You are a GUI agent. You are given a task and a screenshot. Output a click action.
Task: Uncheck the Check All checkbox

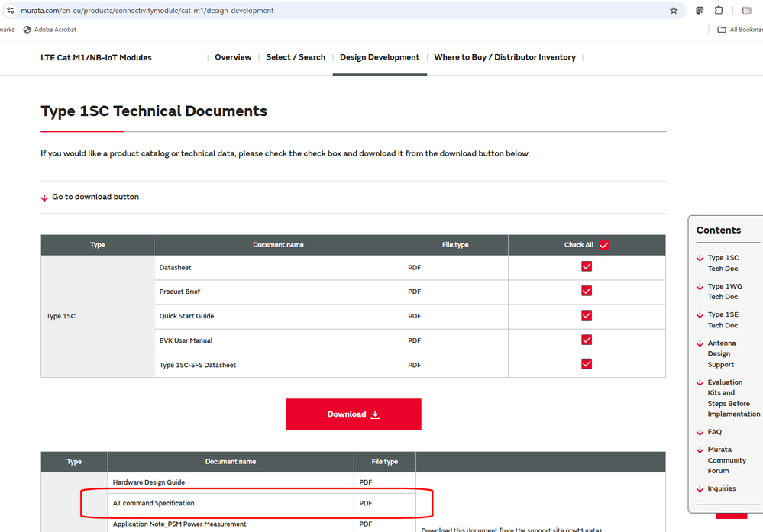click(x=604, y=245)
